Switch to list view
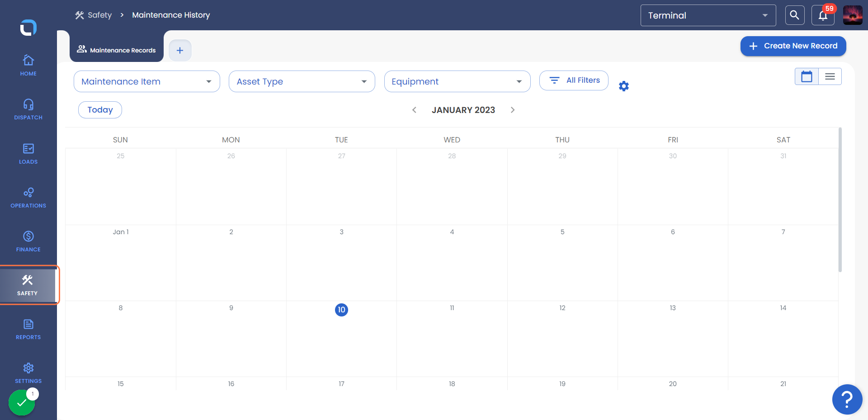The height and width of the screenshot is (420, 868). 830,76
